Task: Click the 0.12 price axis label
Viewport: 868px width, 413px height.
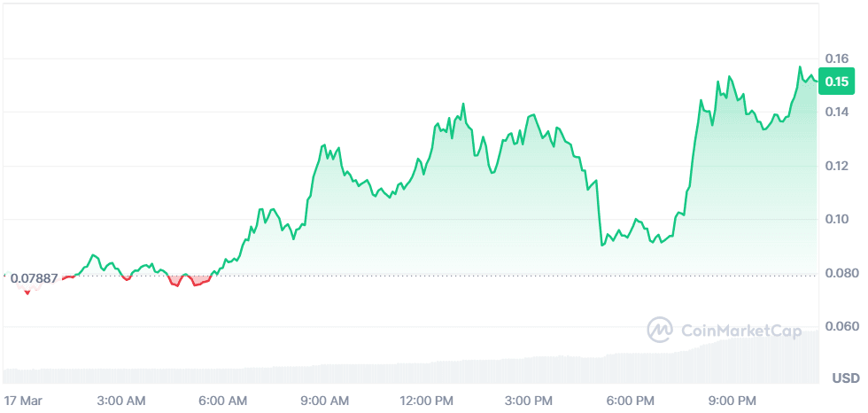Action: click(837, 166)
